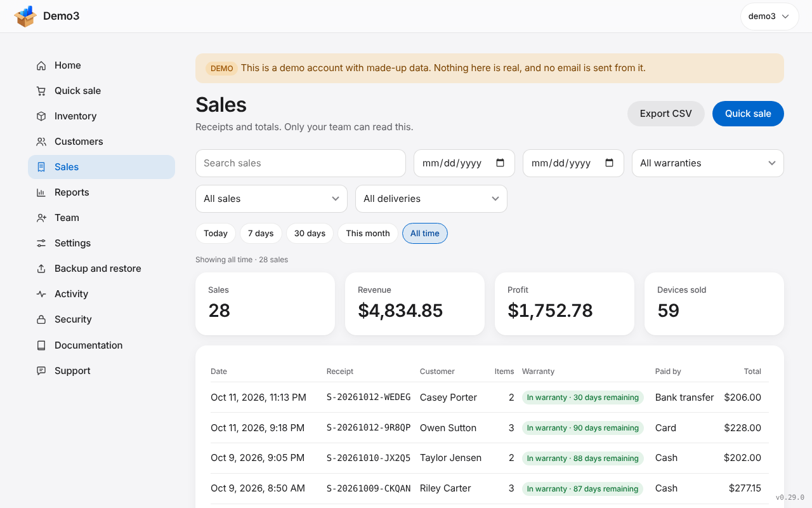This screenshot has width=812, height=508.
Task: Click the Quick sale cart icon
Action: point(41,91)
